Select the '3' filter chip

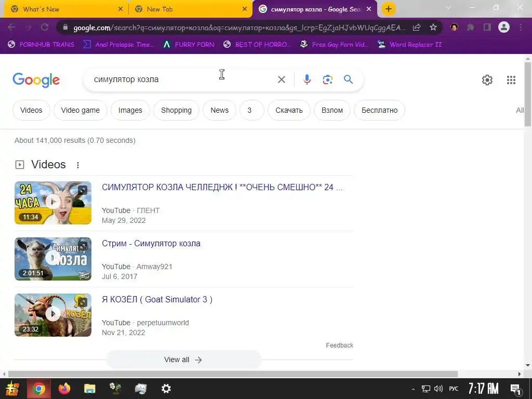252,110
